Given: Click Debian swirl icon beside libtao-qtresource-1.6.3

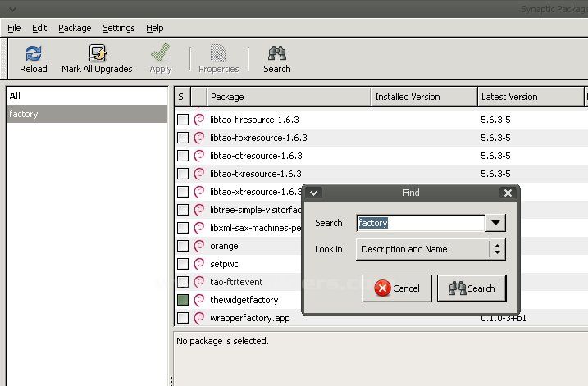Looking at the screenshot, I should [x=199, y=156].
